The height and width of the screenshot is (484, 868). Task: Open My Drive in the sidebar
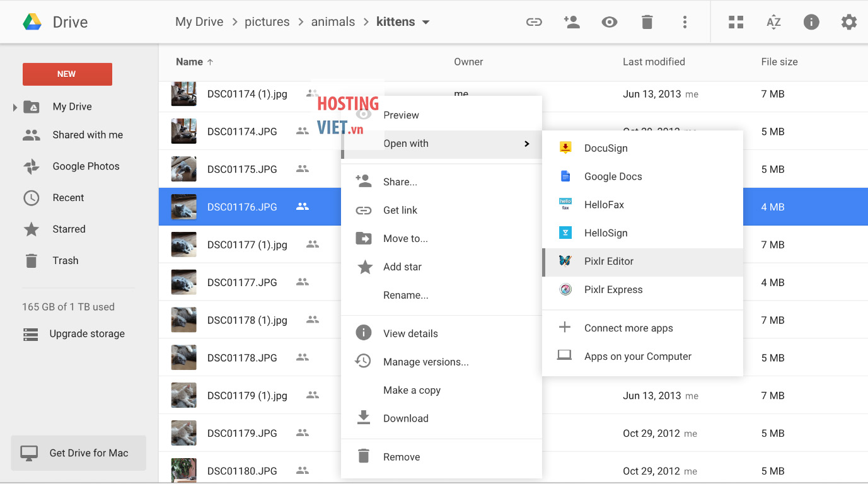[72, 107]
